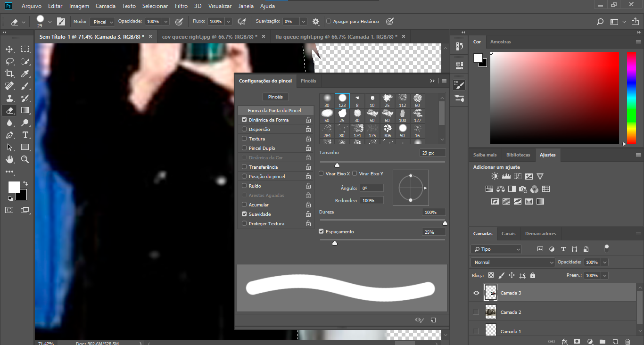This screenshot has height=345, width=644.
Task: Select the Crop tool
Action: pos(9,73)
